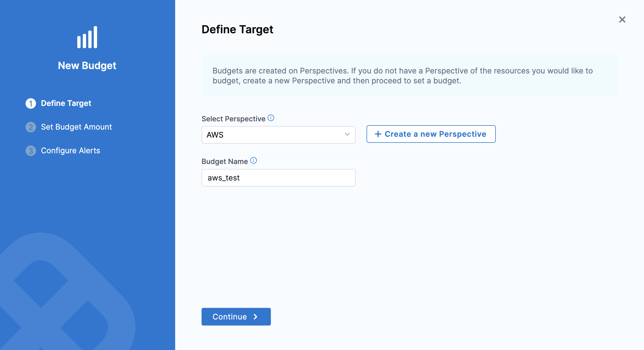Screen dimensions: 644x350
Task: Focus the Budget Name field containing aws_test
Action: (278, 178)
